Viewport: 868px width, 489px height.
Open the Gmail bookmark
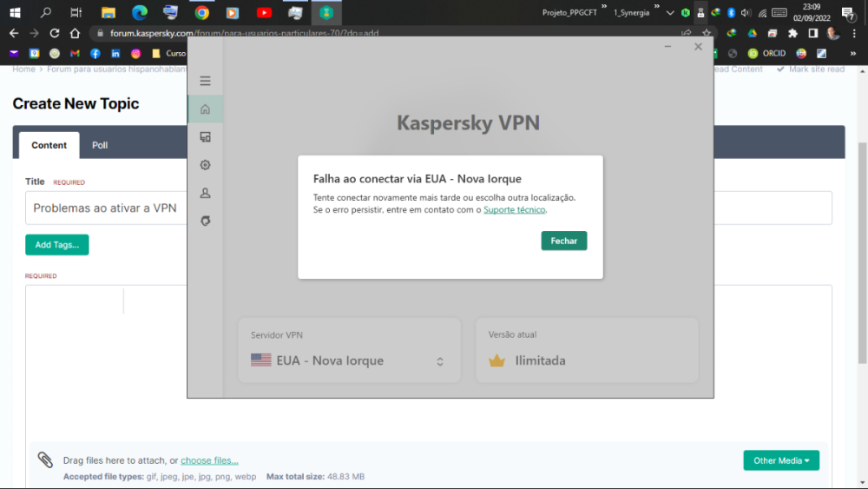point(75,53)
